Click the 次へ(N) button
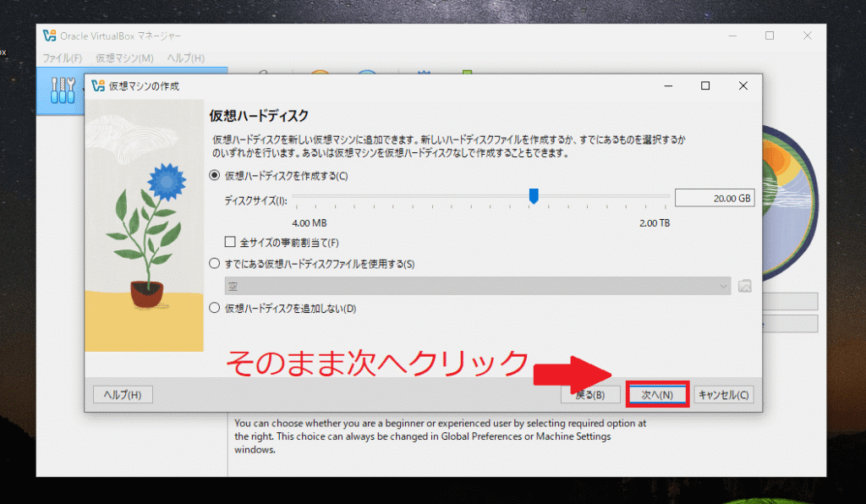866x504 pixels. click(657, 395)
